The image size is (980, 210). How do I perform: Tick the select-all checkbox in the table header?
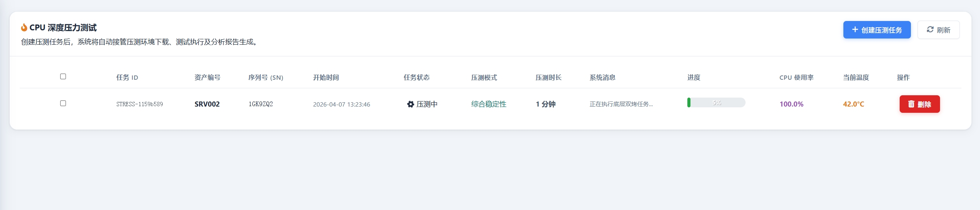click(x=63, y=77)
